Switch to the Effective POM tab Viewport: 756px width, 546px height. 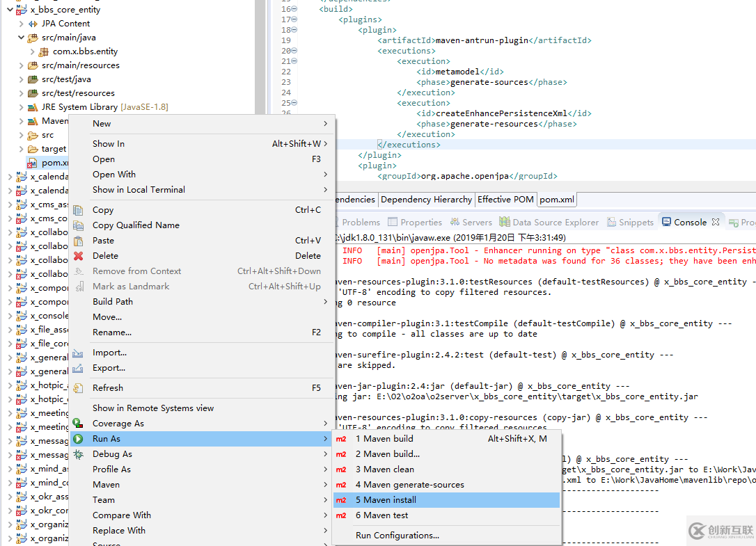(x=505, y=200)
